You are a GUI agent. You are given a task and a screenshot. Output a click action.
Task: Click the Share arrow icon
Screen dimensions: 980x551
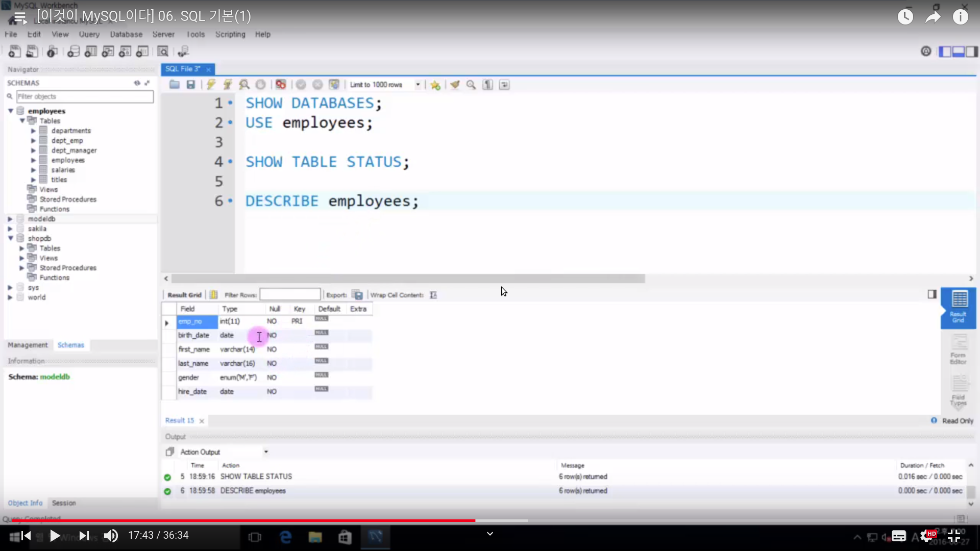933,17
